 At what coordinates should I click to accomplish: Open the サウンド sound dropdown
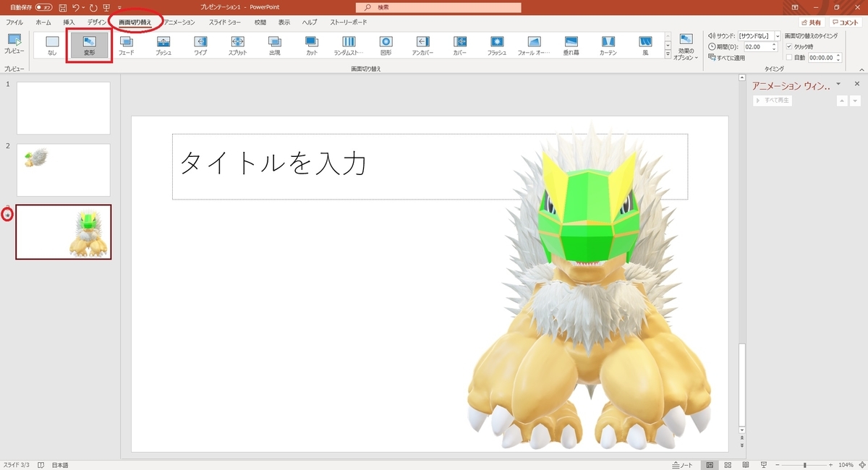click(x=778, y=35)
